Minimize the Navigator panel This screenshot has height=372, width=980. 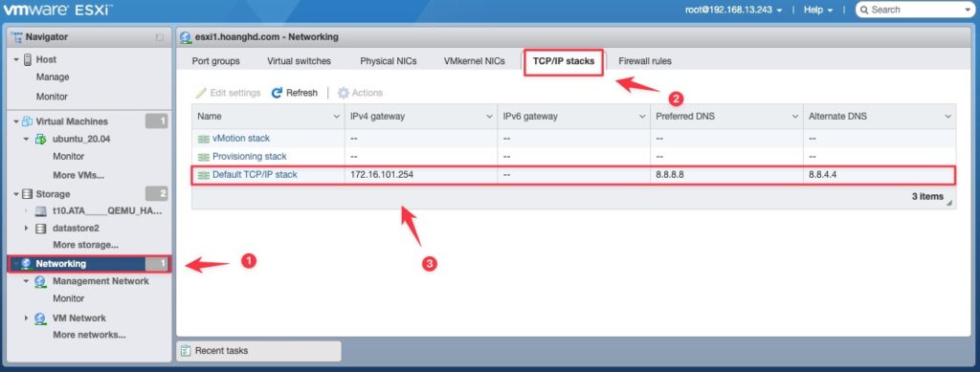click(160, 37)
